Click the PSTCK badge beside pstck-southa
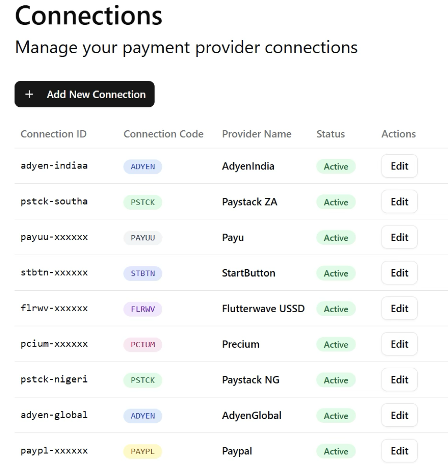The width and height of the screenshot is (448, 476). (143, 202)
